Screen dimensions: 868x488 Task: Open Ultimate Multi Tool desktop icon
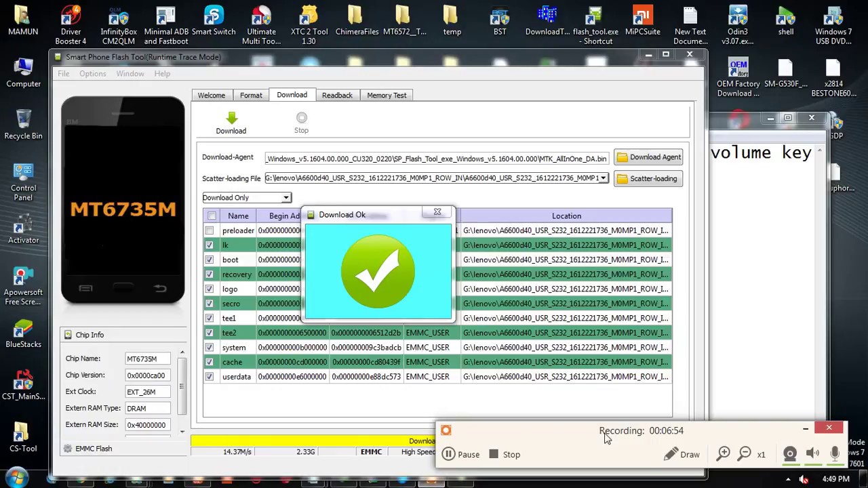click(x=261, y=25)
